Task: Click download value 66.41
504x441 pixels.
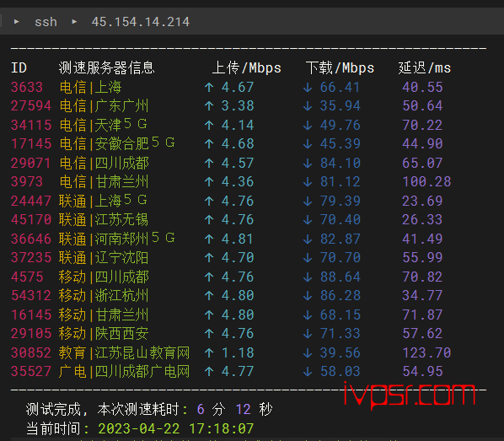Action: 340,87
